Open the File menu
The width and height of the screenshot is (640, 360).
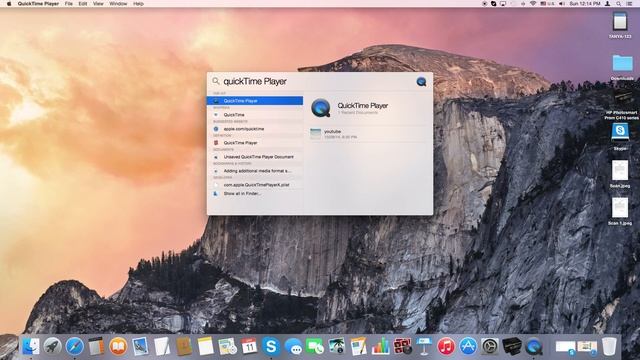coord(69,4)
